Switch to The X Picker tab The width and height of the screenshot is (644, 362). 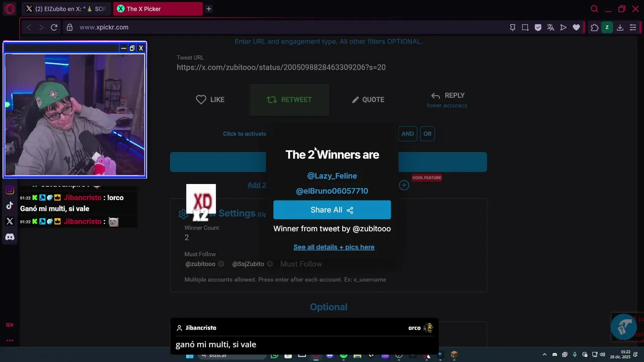(158, 9)
